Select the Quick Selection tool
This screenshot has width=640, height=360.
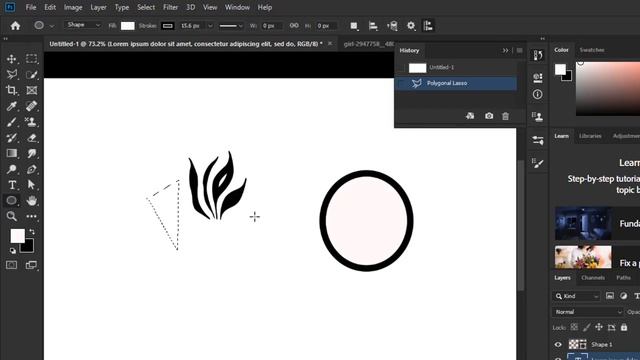pos(31,74)
